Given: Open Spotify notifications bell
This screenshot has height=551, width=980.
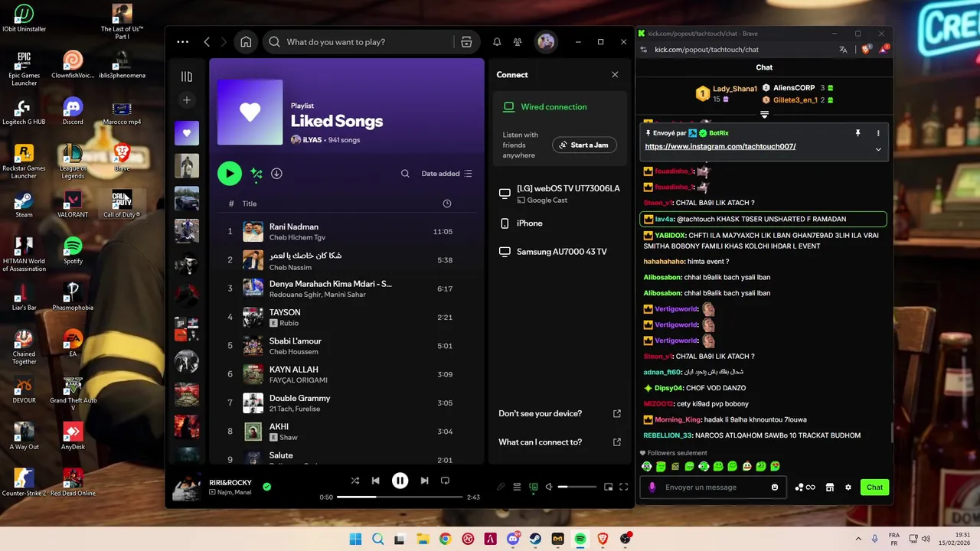Looking at the screenshot, I should (x=497, y=42).
